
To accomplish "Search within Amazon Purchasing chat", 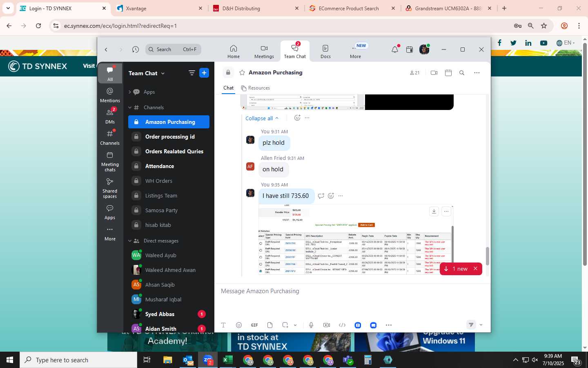I will coord(462,73).
